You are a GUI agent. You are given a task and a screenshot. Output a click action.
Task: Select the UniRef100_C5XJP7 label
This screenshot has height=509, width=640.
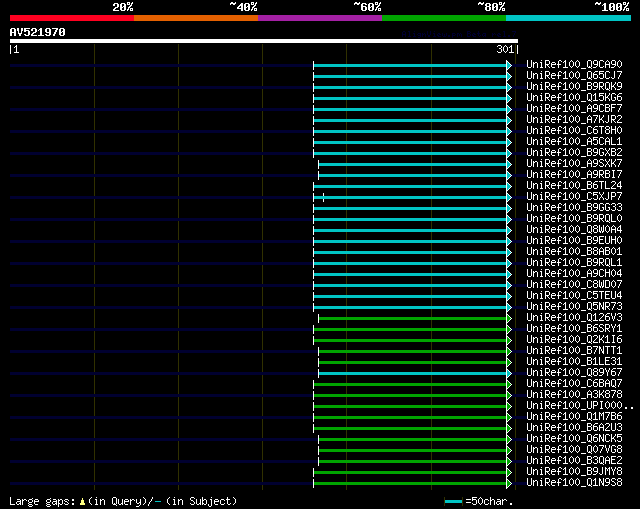[x=574, y=197]
